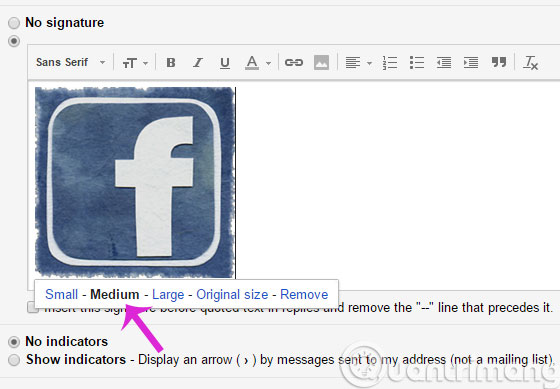Decrease indent of signature text
Screen dimensions: 560x389
(x=444, y=63)
